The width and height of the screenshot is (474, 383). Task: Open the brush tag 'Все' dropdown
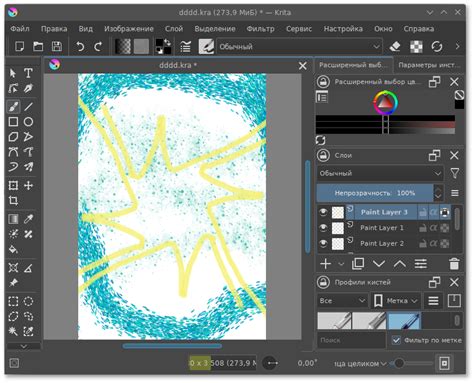tap(342, 301)
